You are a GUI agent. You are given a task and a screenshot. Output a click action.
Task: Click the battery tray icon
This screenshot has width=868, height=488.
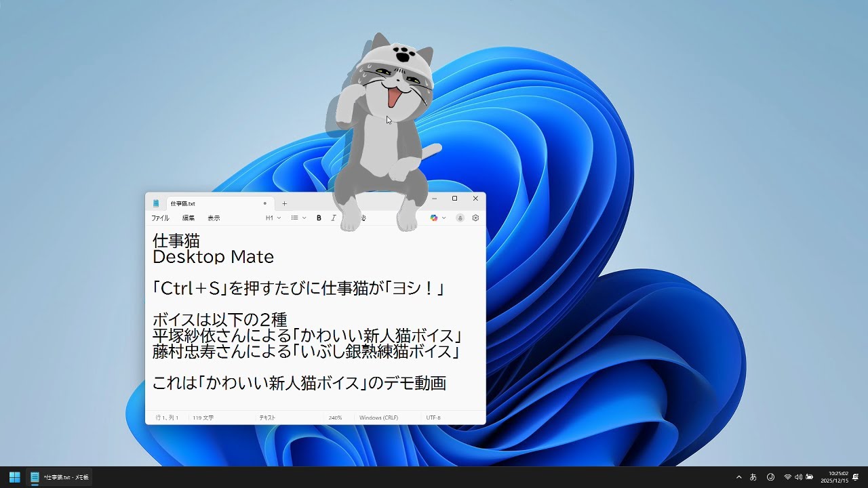coord(809,477)
